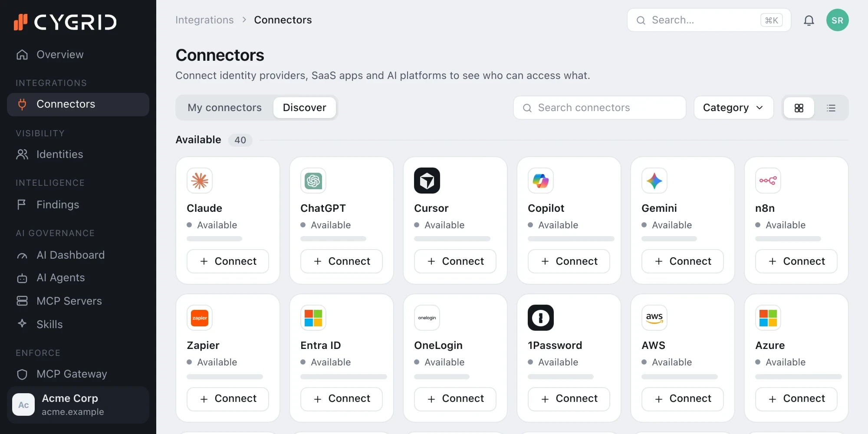Connect the OneLogin connector
Screen dimensions: 868x434
tap(455, 399)
